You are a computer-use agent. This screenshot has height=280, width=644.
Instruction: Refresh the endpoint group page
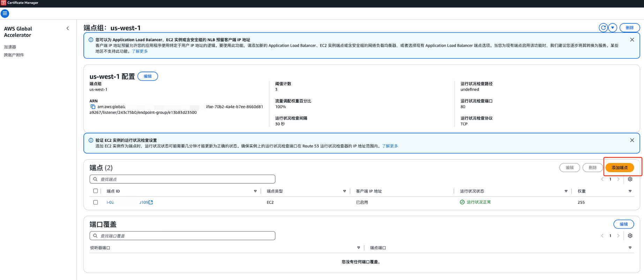[603, 28]
